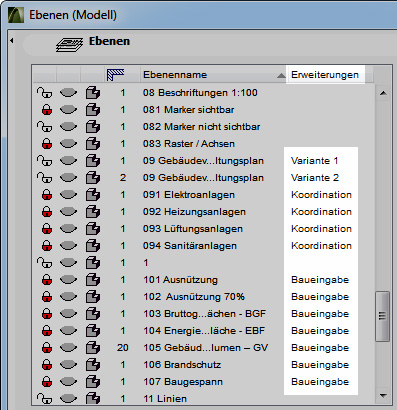Select layer named 1

(203, 263)
